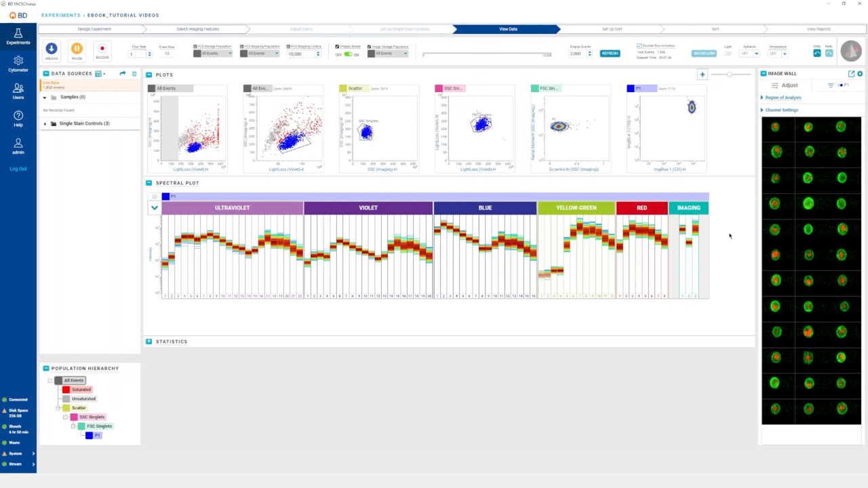Add a new plot with plus icon

[703, 75]
